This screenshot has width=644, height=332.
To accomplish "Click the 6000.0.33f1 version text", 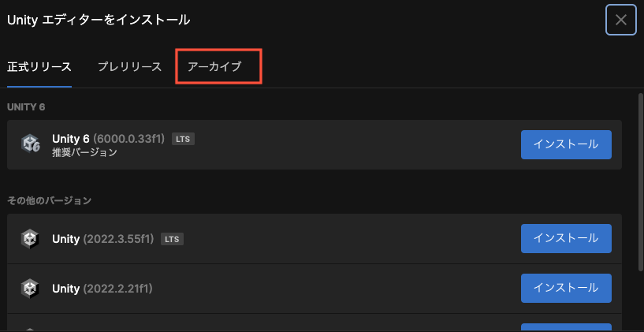I will click(x=129, y=139).
